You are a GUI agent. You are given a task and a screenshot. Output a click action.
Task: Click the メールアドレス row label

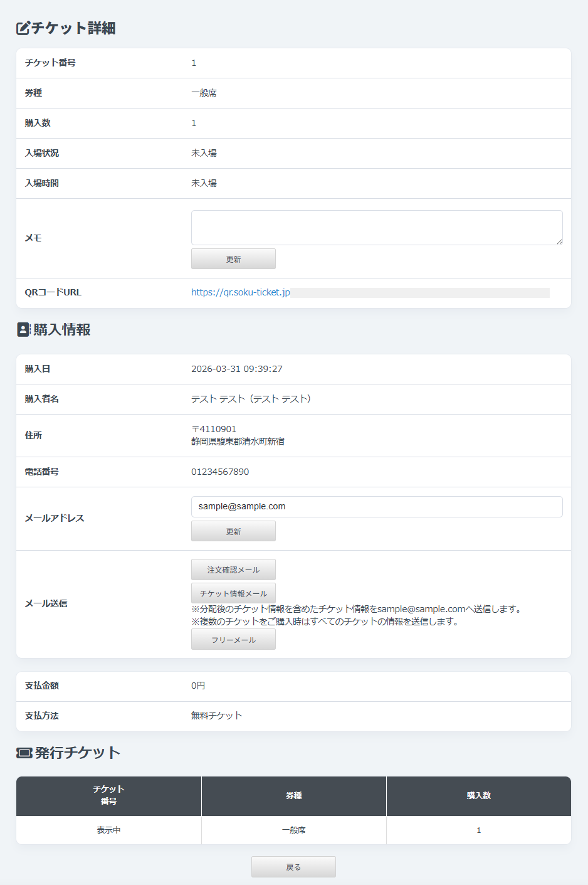tap(55, 518)
